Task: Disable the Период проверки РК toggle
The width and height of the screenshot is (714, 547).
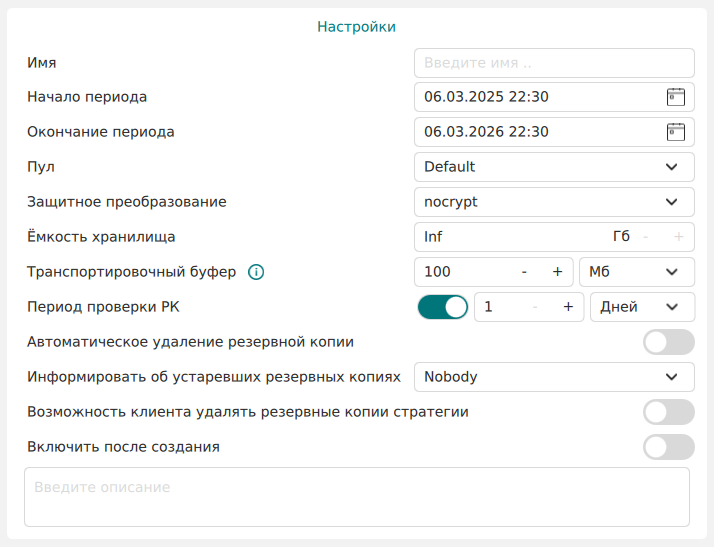Action: 442,307
